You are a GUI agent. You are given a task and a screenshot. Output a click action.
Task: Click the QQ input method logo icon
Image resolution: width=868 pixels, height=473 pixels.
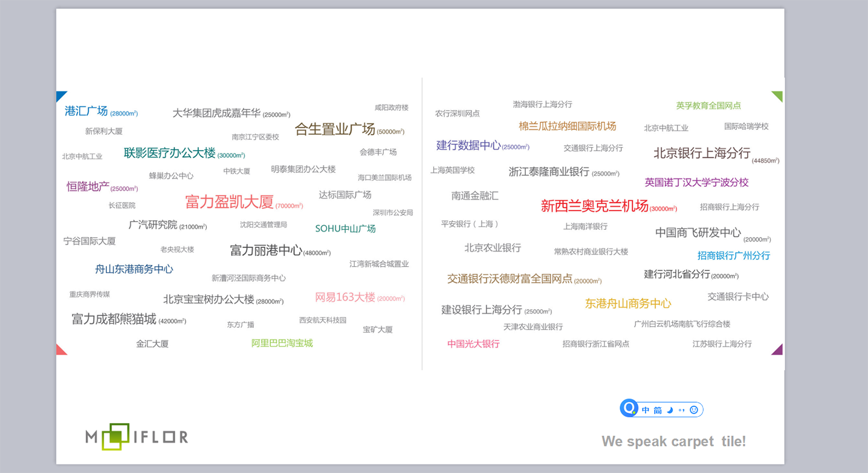coord(629,408)
